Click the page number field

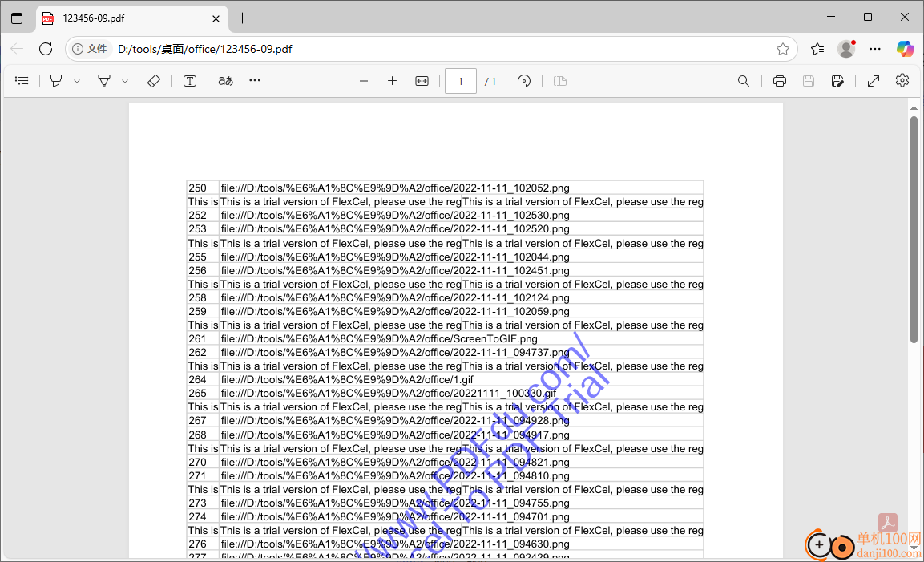click(461, 82)
